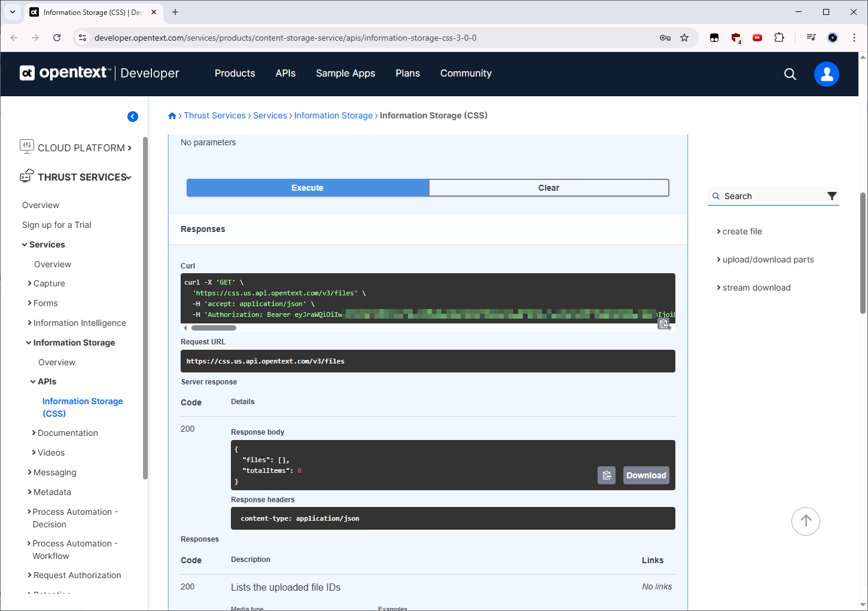Copy the response body
Viewport: 868px width, 611px height.
607,475
